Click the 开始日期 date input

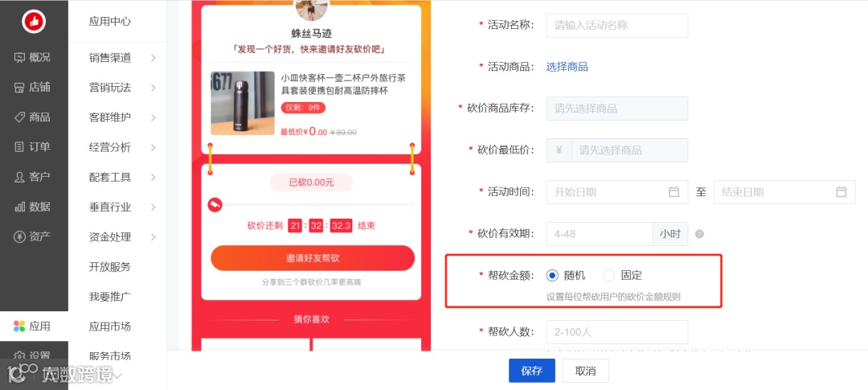[616, 192]
